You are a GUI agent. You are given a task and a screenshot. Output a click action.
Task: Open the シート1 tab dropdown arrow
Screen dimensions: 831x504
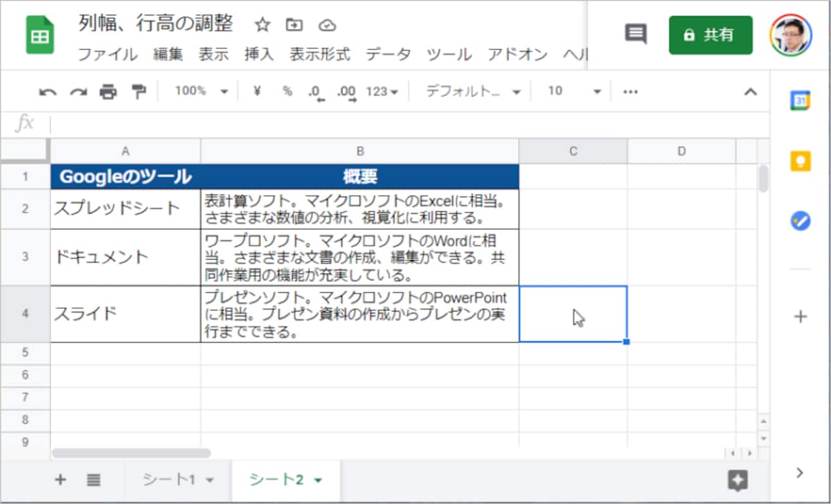pyautogui.click(x=211, y=480)
